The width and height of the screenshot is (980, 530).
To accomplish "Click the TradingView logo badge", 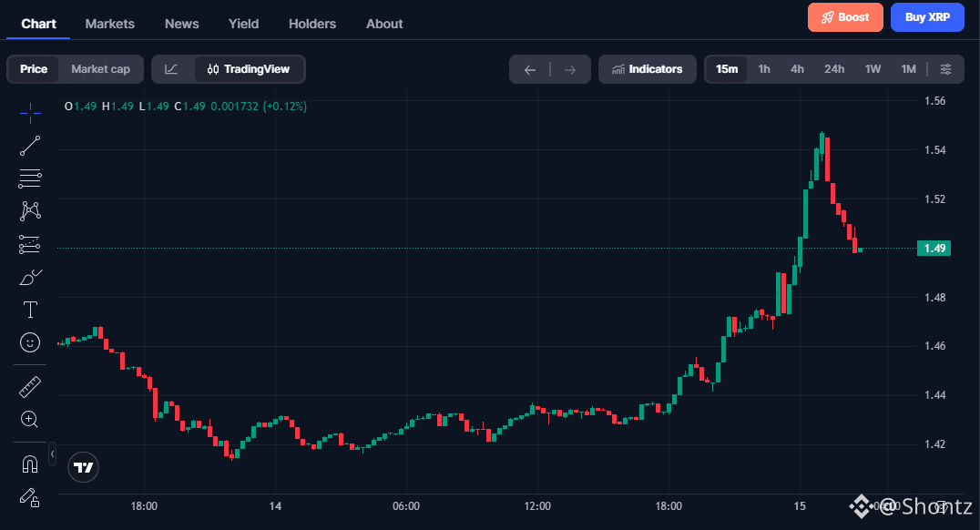I will tap(83, 467).
